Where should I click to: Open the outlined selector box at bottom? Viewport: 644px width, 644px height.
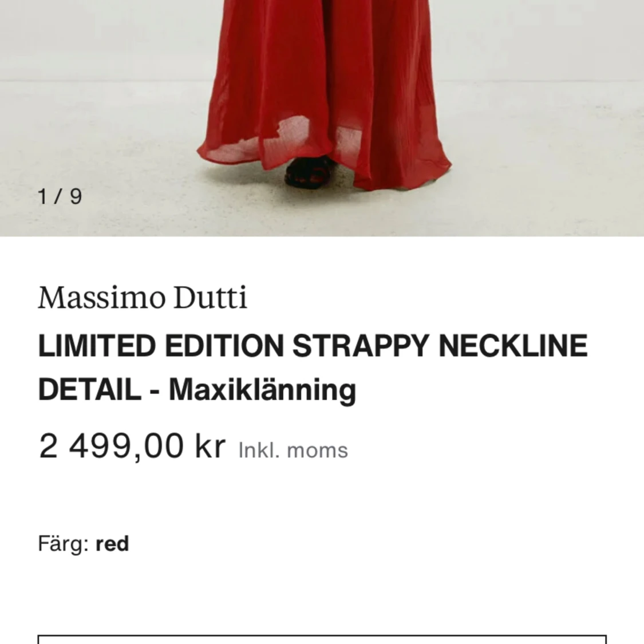click(x=322, y=639)
